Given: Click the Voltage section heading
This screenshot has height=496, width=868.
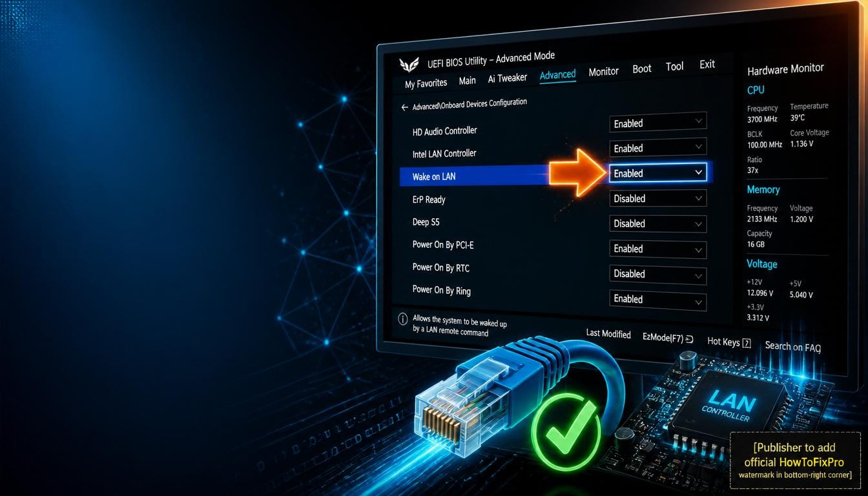Looking at the screenshot, I should 762,264.
